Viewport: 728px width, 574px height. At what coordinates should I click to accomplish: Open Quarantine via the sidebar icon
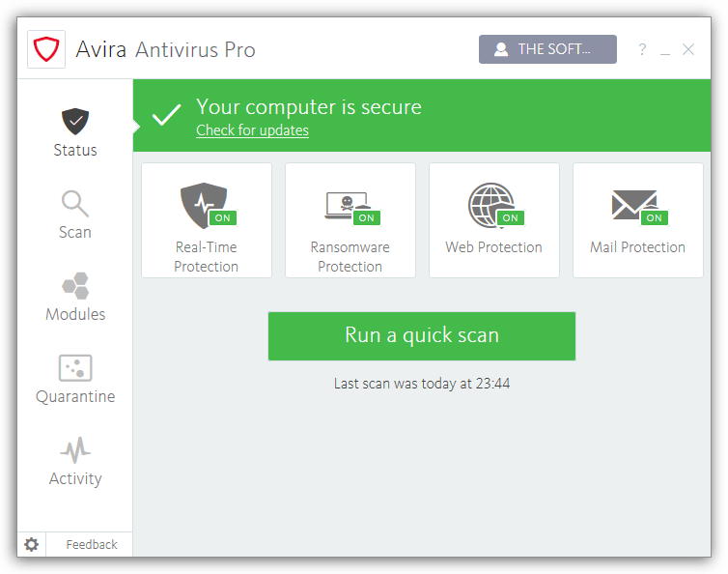pos(75,367)
